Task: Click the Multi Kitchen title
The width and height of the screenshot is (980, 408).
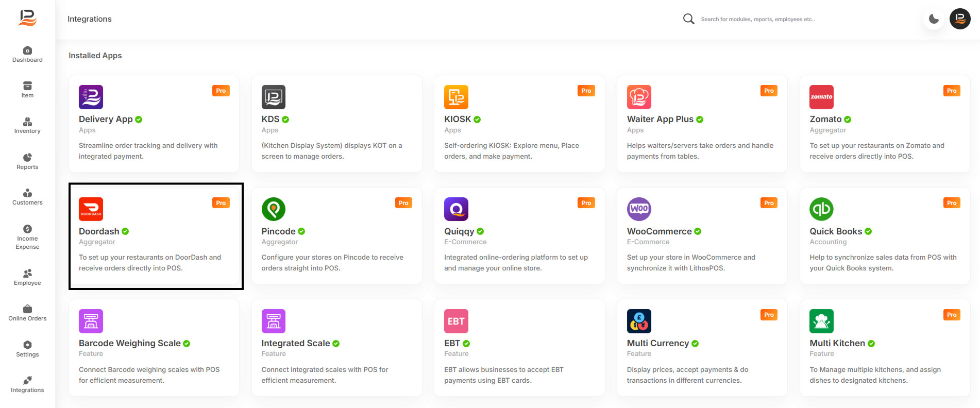Action: pyautogui.click(x=837, y=343)
